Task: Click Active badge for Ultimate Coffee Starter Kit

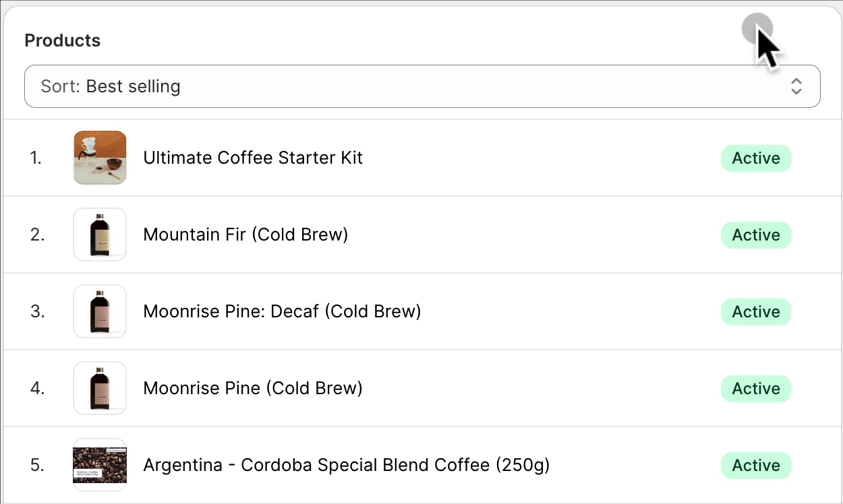Action: 756,158
